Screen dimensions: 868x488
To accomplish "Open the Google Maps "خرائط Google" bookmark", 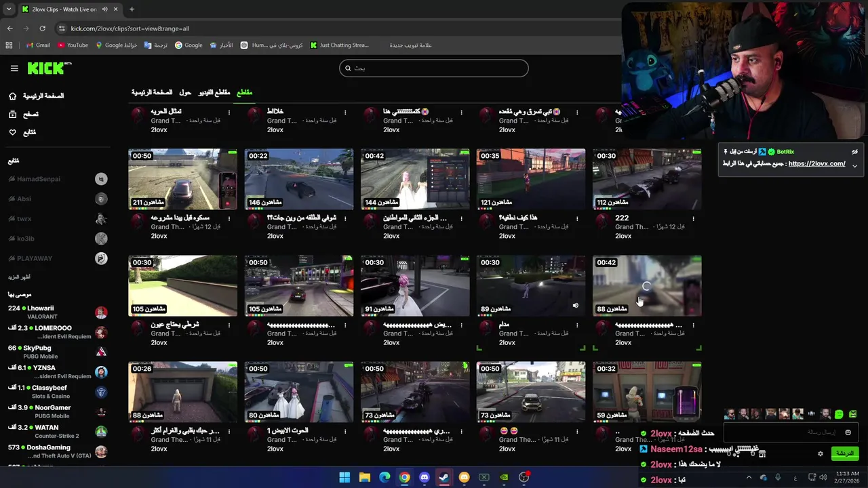I will 116,45.
